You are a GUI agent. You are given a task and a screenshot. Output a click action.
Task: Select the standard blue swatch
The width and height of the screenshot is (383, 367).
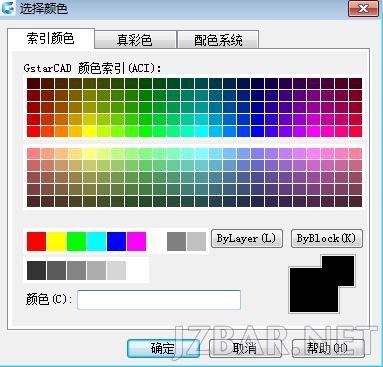coord(116,241)
